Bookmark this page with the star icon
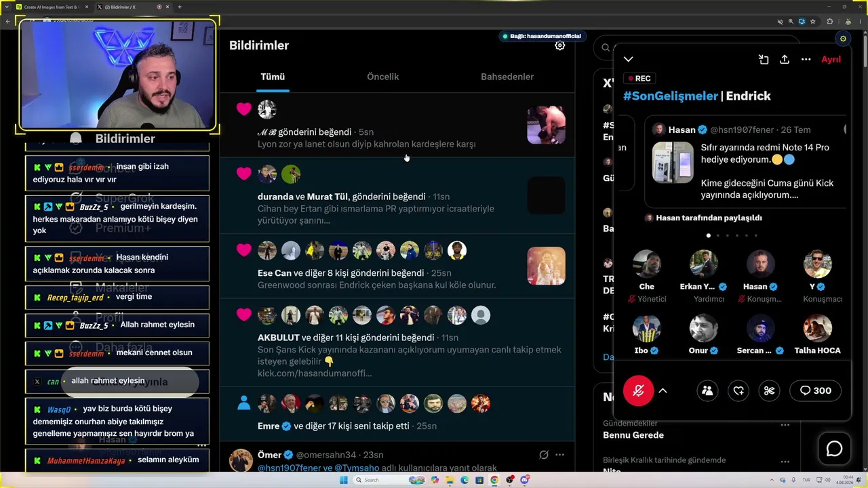 [x=812, y=22]
